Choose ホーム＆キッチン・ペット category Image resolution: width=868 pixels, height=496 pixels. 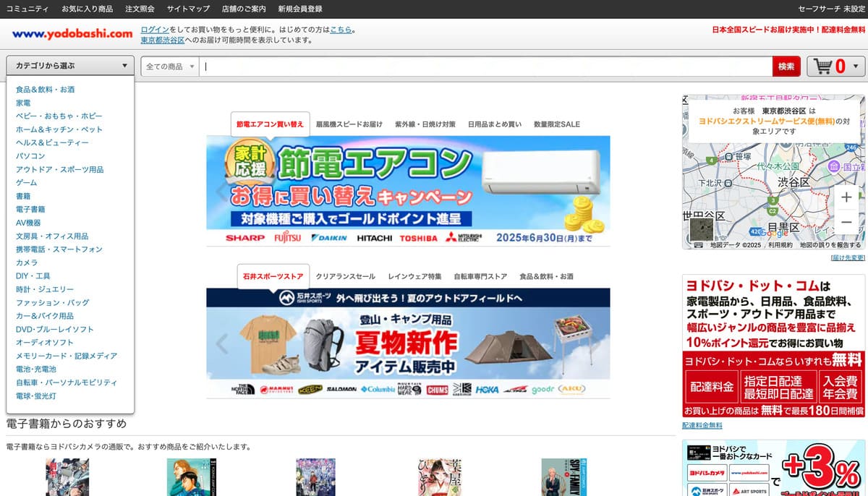pyautogui.click(x=59, y=129)
